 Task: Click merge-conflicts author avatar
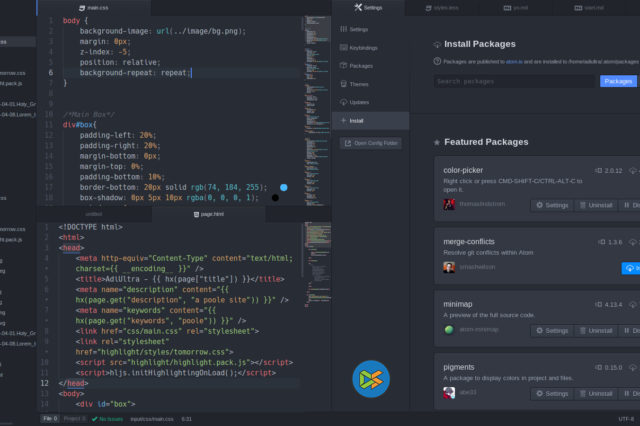(449, 267)
